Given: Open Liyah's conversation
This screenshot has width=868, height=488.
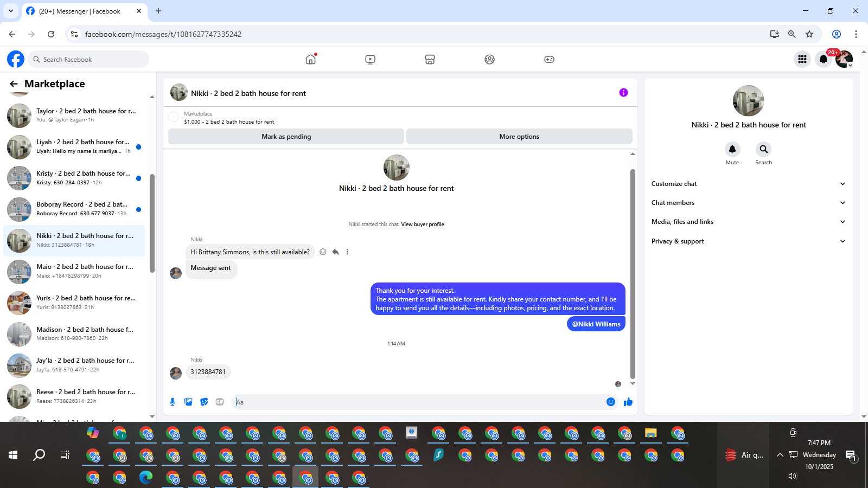Looking at the screenshot, I should pos(74,146).
